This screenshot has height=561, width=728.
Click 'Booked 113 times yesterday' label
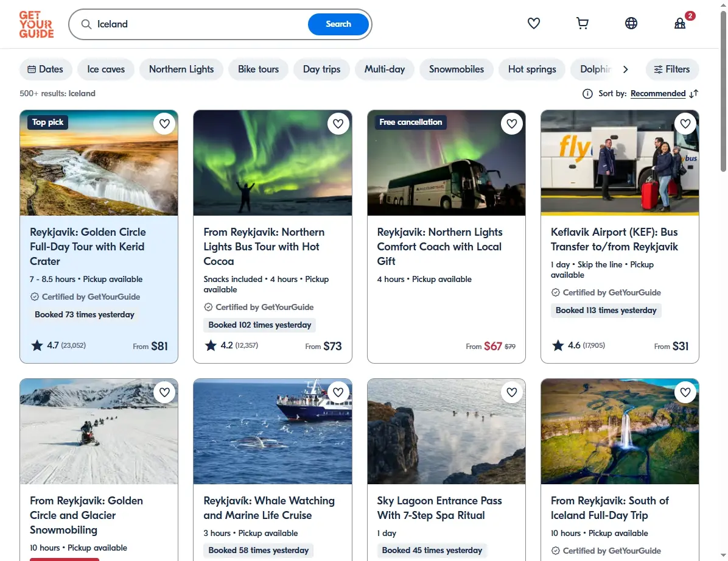tap(606, 311)
